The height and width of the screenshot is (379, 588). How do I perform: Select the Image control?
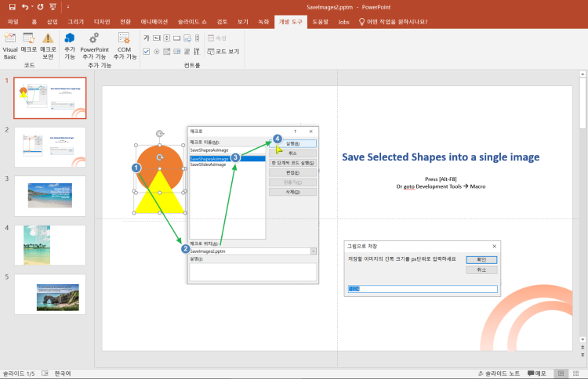[x=187, y=38]
